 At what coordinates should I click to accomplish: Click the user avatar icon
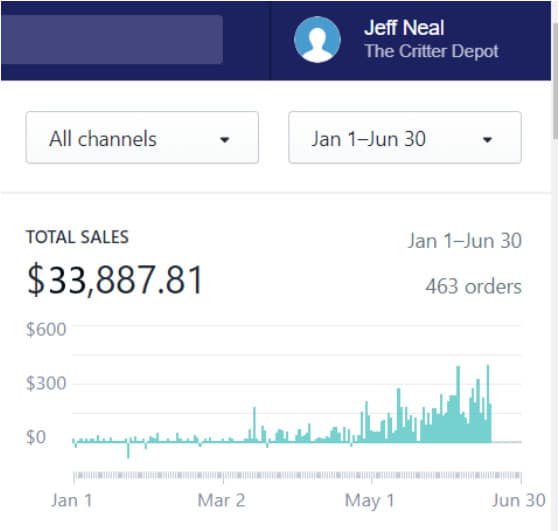point(317,40)
